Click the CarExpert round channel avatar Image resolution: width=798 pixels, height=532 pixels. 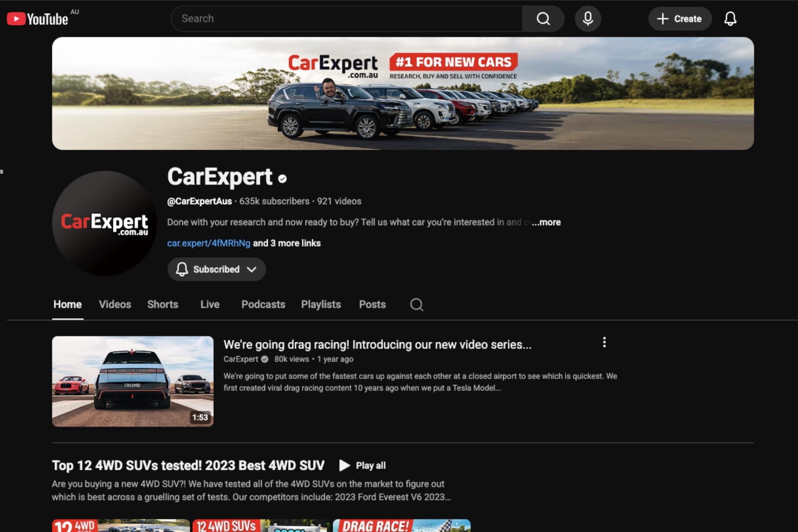[104, 223]
